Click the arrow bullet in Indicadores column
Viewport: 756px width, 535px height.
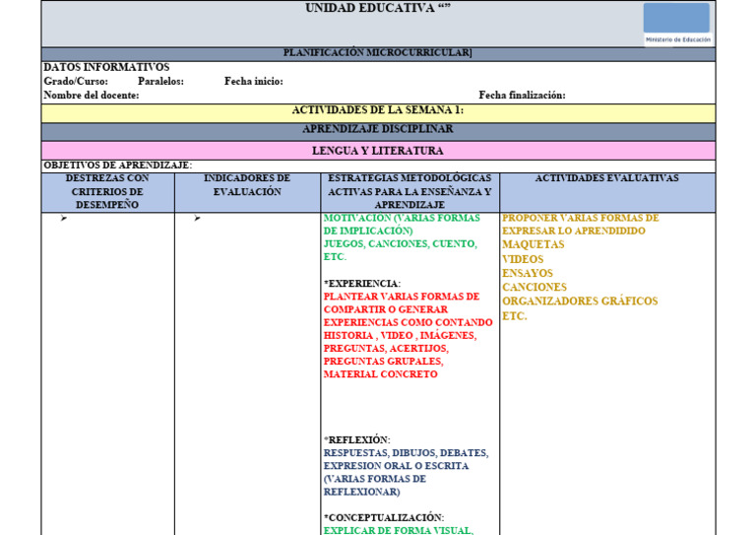(x=197, y=219)
